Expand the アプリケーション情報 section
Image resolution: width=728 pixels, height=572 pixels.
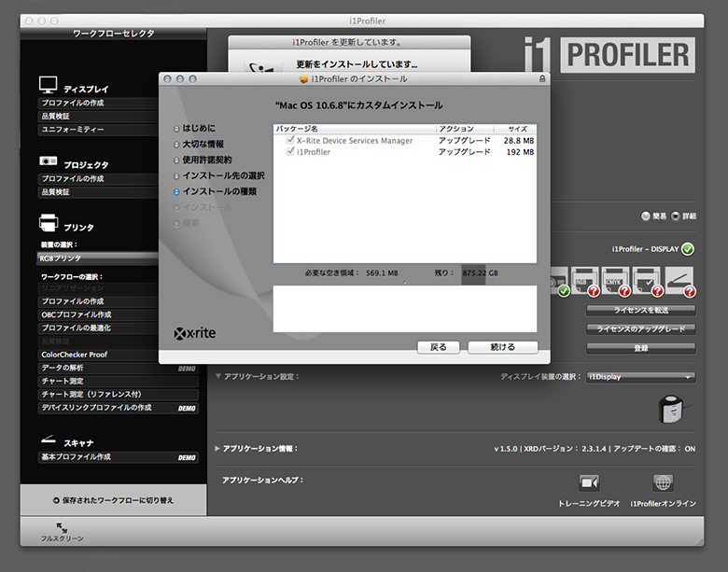tap(218, 449)
